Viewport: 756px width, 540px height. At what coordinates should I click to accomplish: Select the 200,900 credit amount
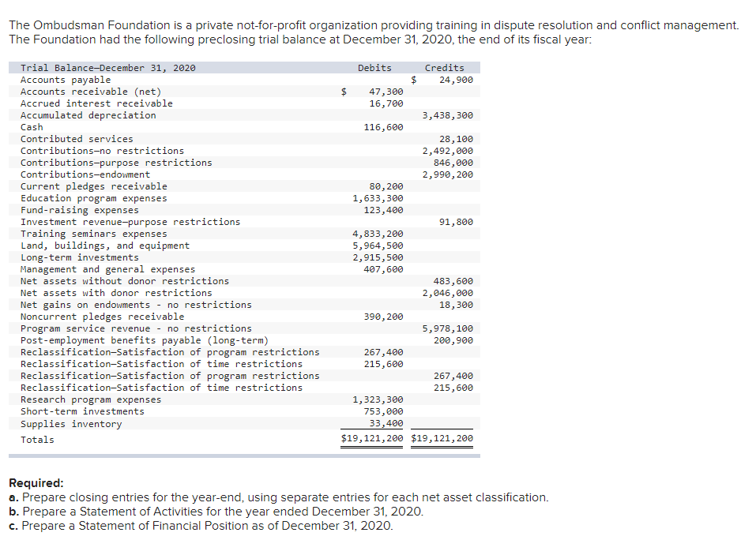click(453, 340)
